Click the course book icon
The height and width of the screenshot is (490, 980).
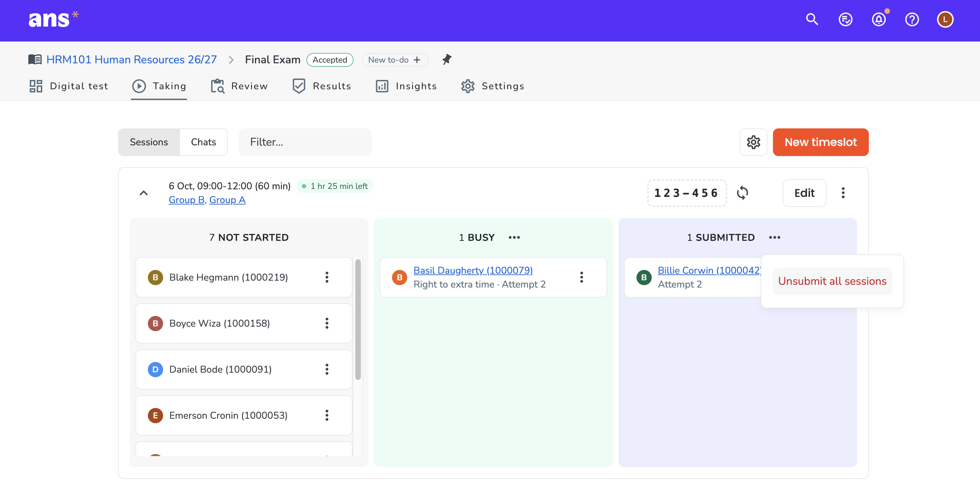pyautogui.click(x=35, y=59)
